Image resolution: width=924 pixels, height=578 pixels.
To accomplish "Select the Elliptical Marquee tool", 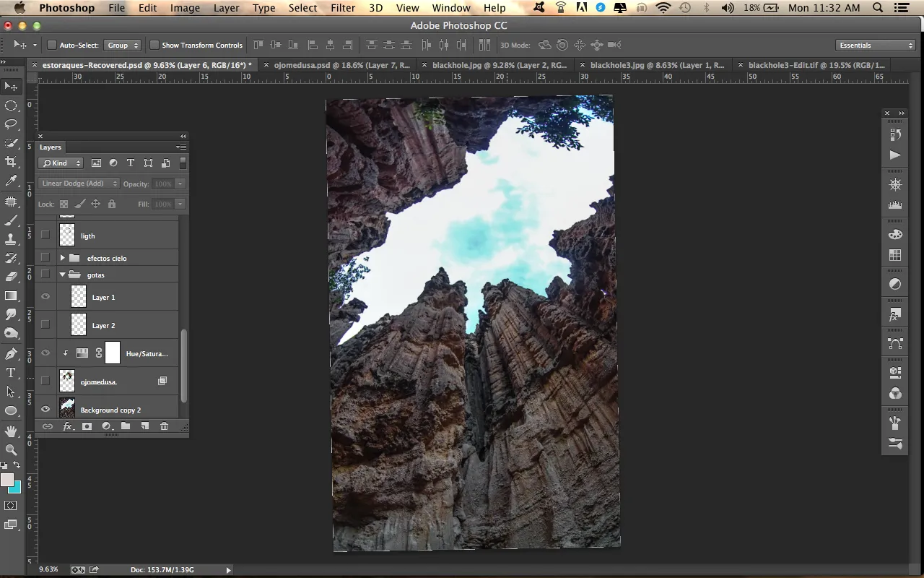I will point(11,105).
